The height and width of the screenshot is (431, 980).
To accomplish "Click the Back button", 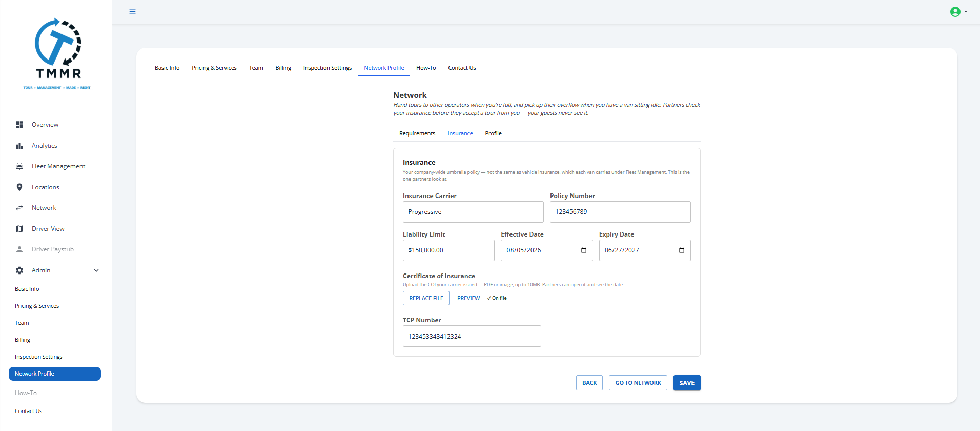I will [x=589, y=383].
